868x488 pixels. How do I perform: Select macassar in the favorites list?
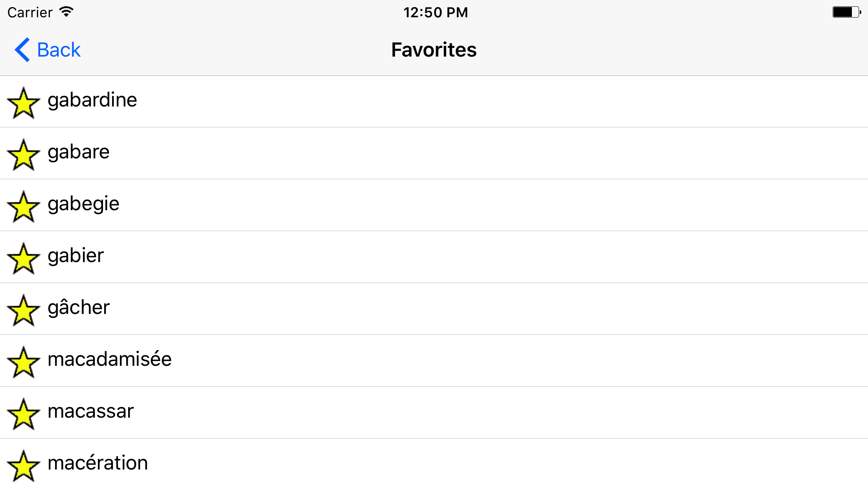[91, 411]
